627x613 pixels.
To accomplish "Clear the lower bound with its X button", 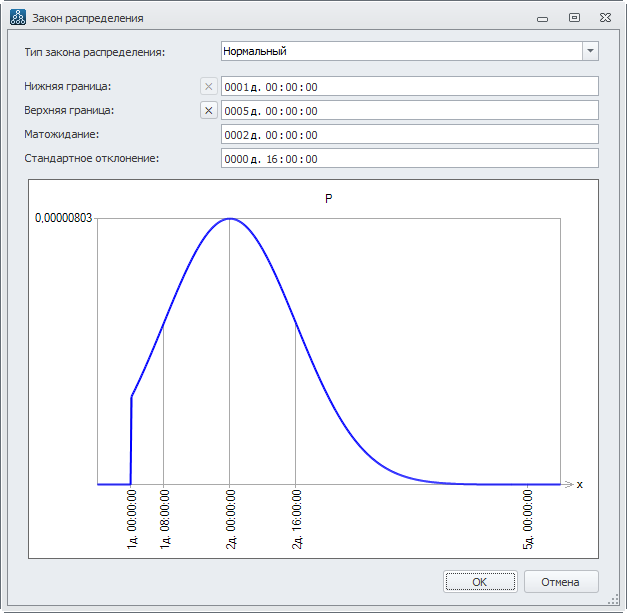I will 208,87.
